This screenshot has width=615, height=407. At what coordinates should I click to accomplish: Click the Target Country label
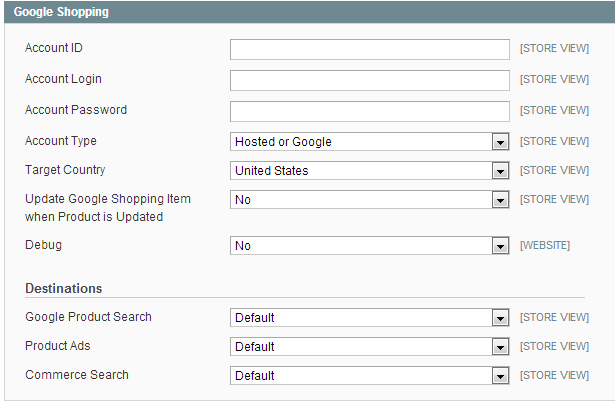tap(65, 170)
